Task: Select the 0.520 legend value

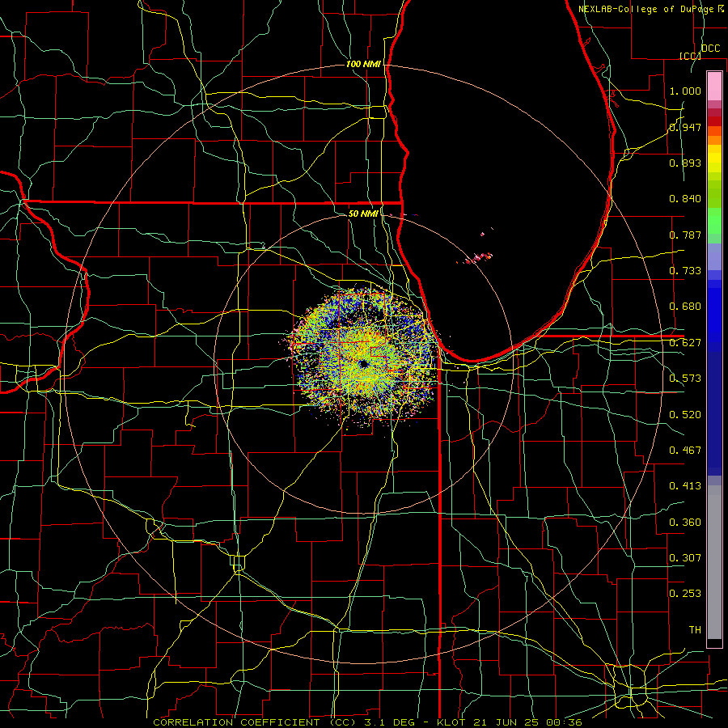Action: click(685, 415)
